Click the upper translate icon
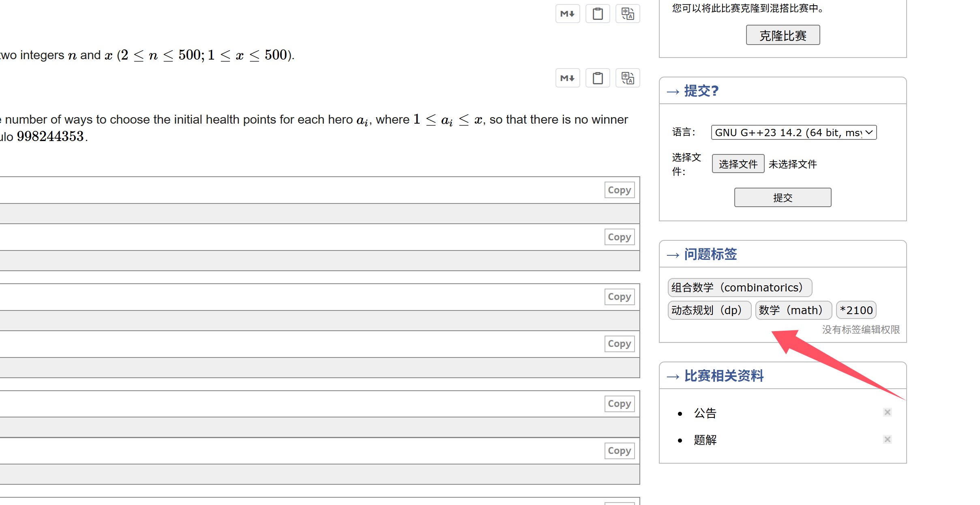980x505 pixels. pyautogui.click(x=628, y=14)
